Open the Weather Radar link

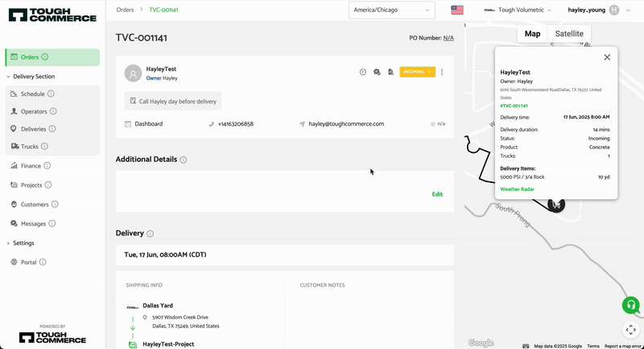click(x=517, y=189)
